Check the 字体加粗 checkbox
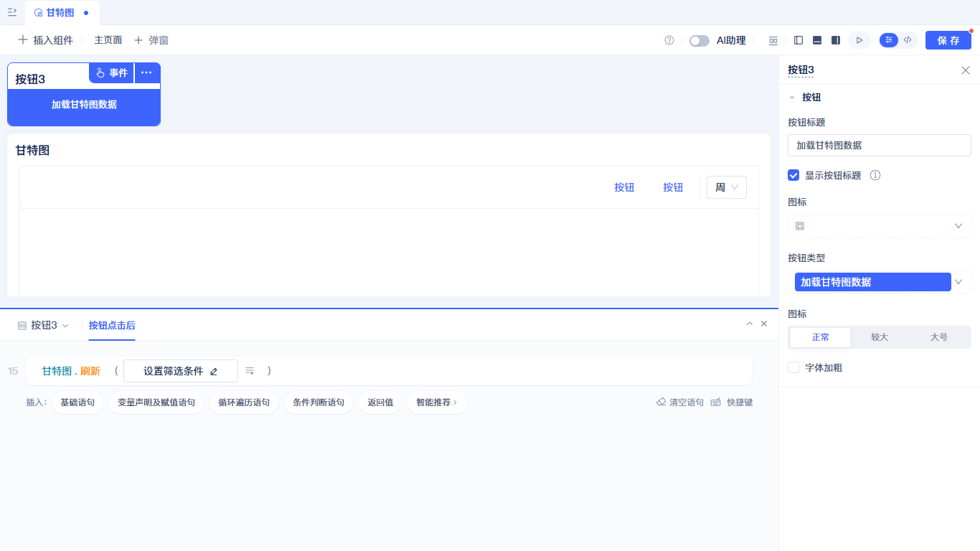Viewport: 980px width, 551px height. pyautogui.click(x=793, y=367)
